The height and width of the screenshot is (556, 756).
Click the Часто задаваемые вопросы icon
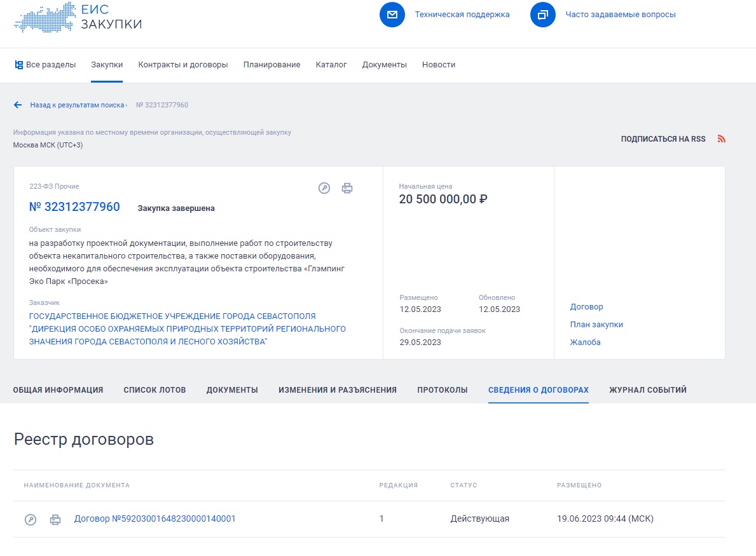pos(543,15)
